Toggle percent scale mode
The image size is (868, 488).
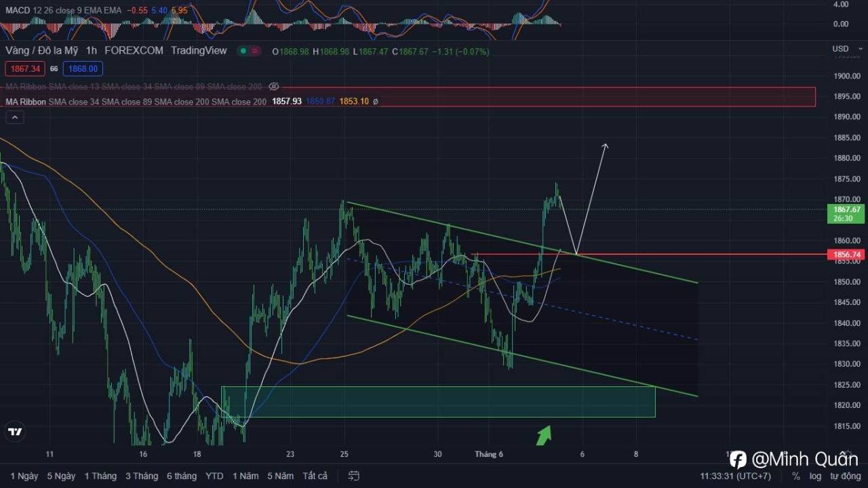796,476
